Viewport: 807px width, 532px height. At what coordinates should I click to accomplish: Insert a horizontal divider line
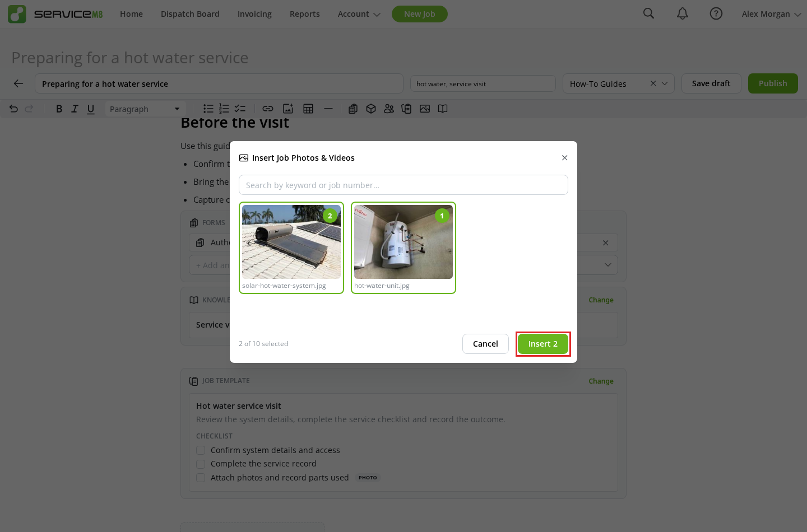click(x=328, y=109)
